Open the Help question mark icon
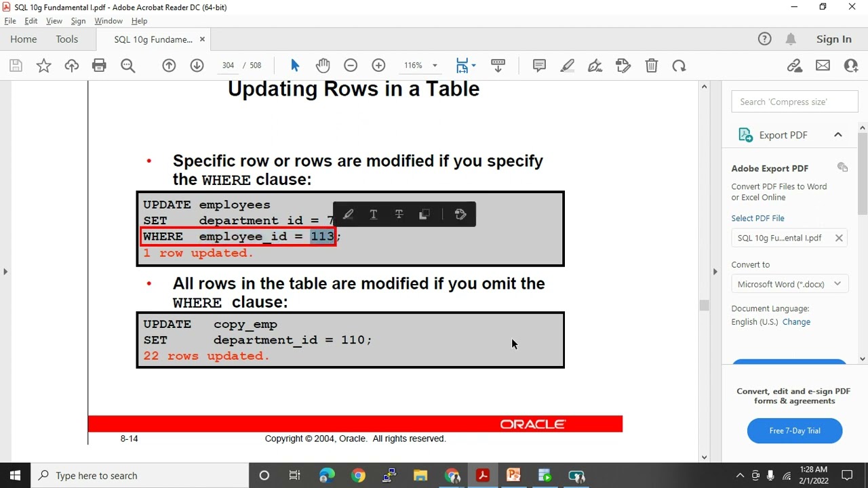 click(x=764, y=39)
